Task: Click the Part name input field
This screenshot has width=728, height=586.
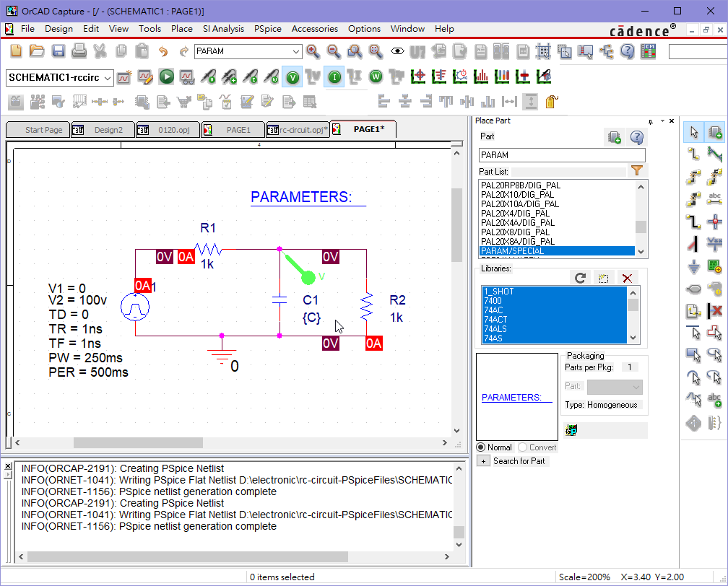Action: click(562, 155)
